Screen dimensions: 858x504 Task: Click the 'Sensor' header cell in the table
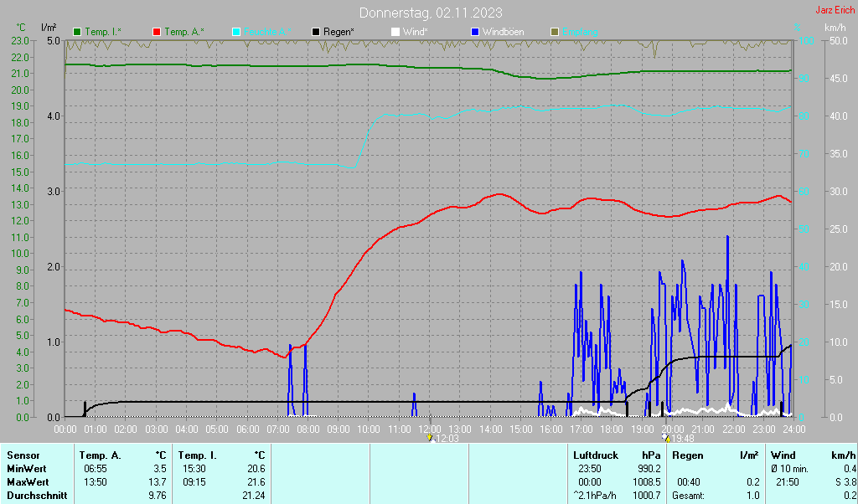pos(23,455)
